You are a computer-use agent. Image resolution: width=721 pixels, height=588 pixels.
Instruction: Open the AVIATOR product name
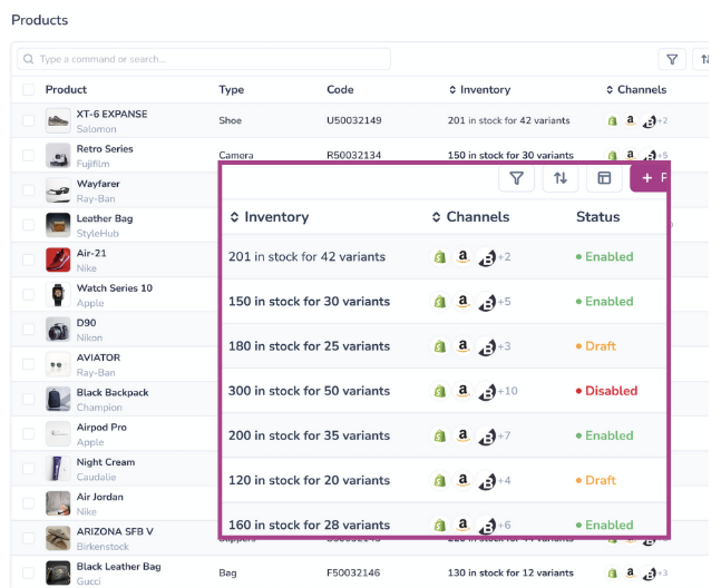point(98,357)
